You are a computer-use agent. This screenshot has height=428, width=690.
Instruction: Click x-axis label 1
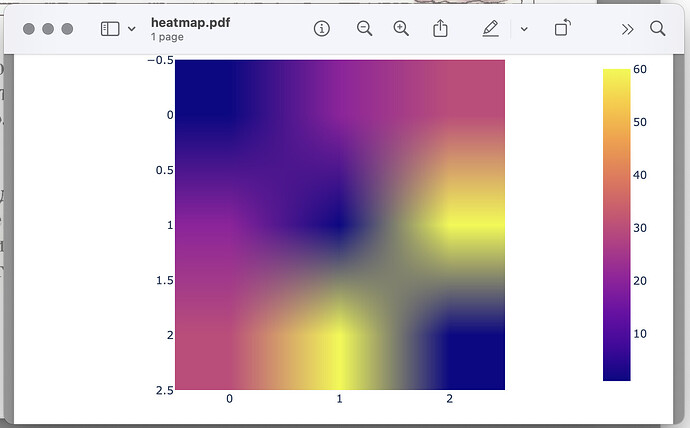[339, 399]
